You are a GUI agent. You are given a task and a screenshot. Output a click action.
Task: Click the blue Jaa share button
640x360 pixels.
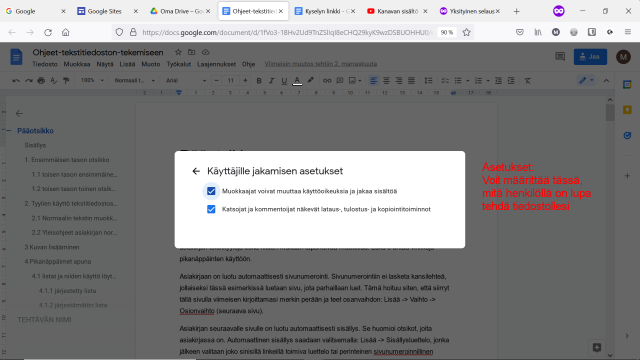590,57
